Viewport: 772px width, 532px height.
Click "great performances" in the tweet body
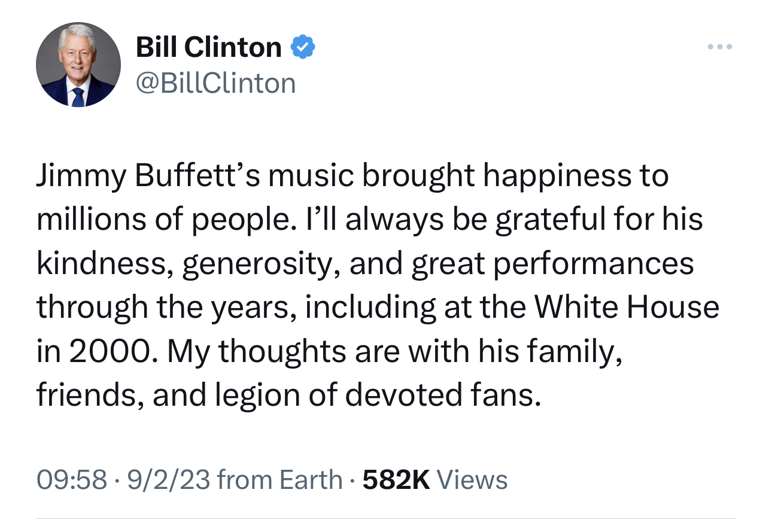[x=551, y=264]
